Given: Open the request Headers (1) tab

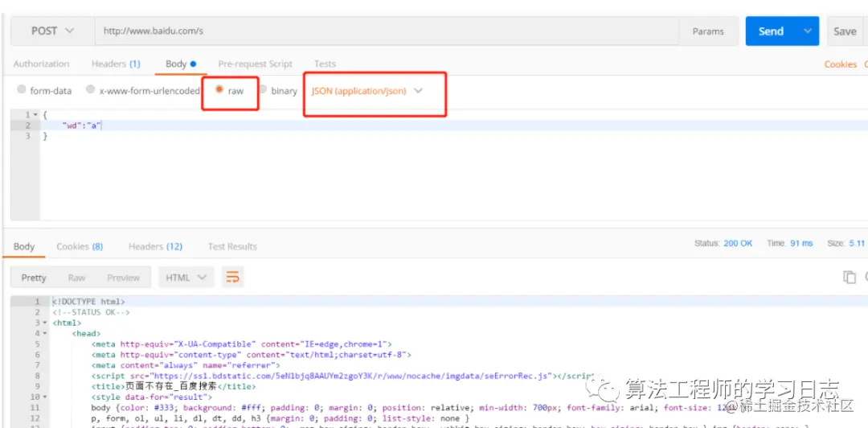Looking at the screenshot, I should click(x=116, y=64).
